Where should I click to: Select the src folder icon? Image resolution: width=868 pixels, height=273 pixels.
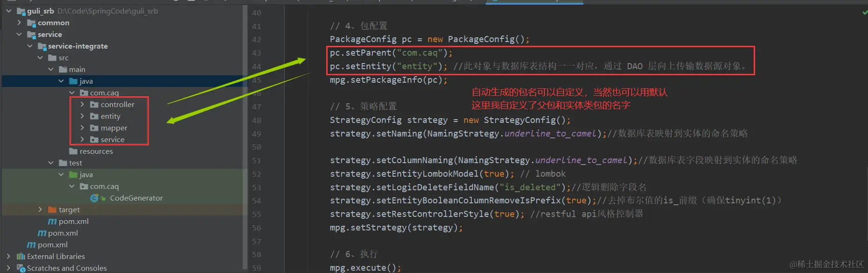coord(53,58)
